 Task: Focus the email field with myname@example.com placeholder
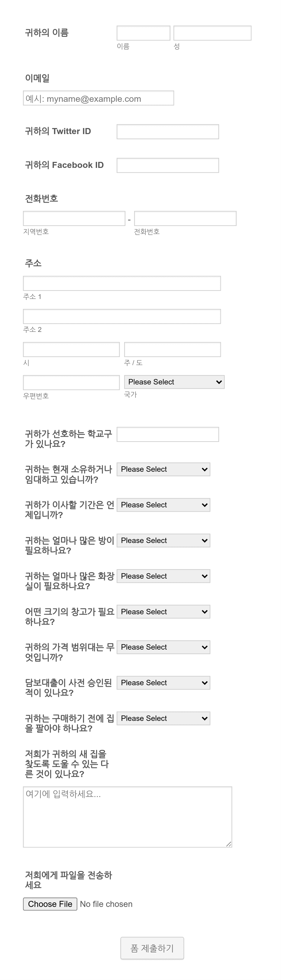[x=98, y=98]
